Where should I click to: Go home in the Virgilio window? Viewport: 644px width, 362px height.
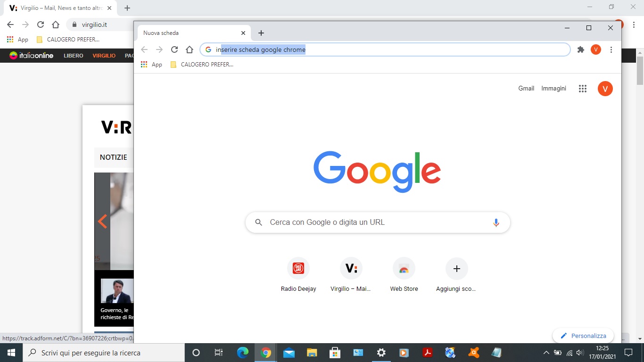tap(56, 25)
